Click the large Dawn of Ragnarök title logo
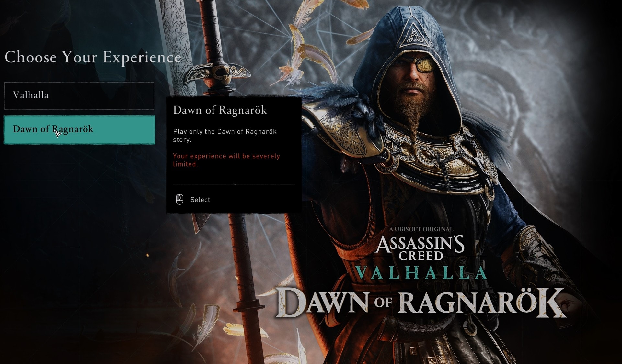The height and width of the screenshot is (364, 622). [420, 302]
